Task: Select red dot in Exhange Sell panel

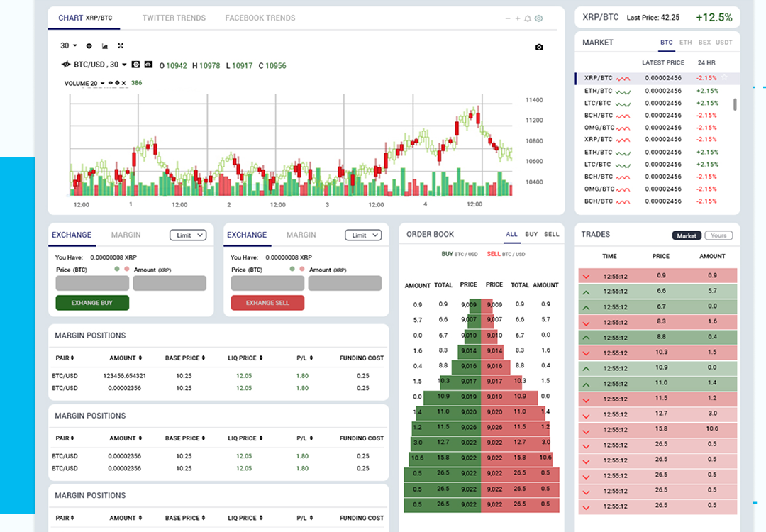Action: tap(302, 269)
